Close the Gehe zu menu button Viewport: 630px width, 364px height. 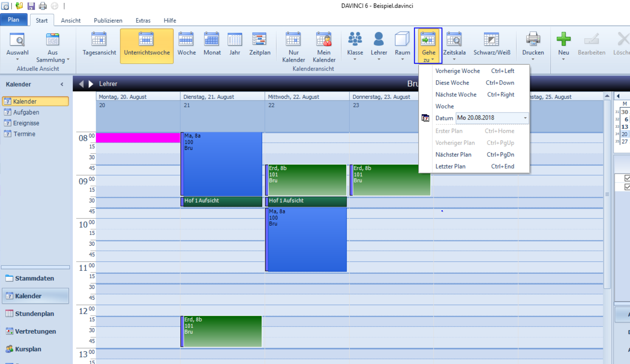[x=428, y=46]
